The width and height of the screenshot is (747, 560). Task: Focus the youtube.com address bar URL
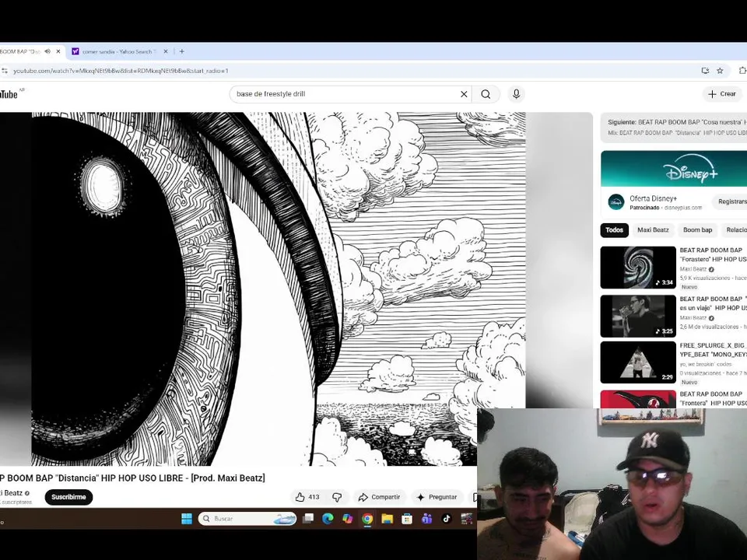click(x=121, y=71)
